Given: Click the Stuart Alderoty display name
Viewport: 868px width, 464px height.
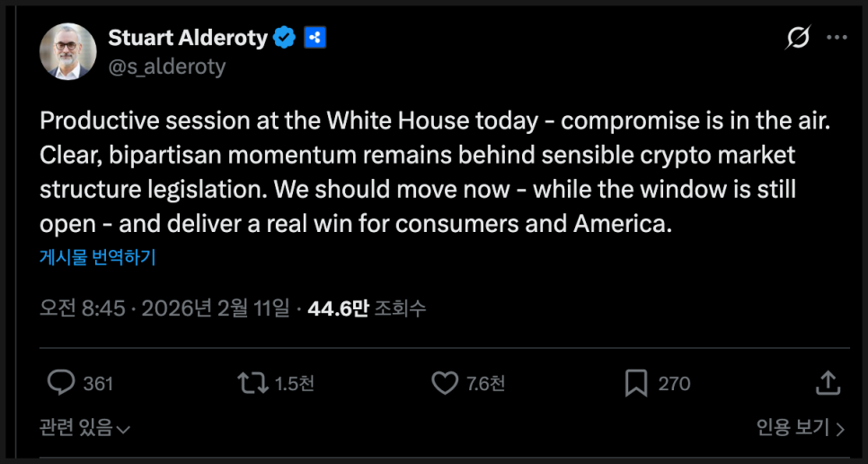Looking at the screenshot, I should click(x=188, y=38).
